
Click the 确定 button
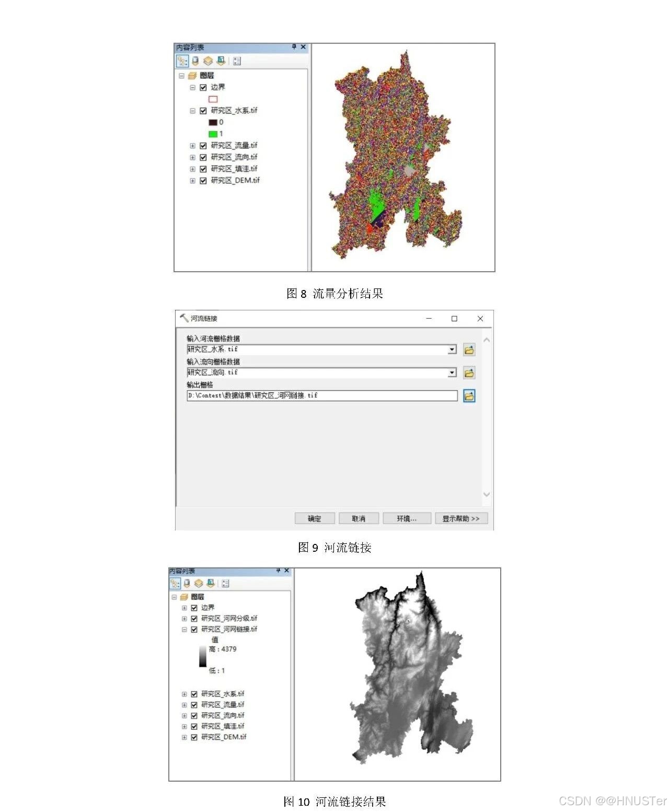[x=314, y=518]
